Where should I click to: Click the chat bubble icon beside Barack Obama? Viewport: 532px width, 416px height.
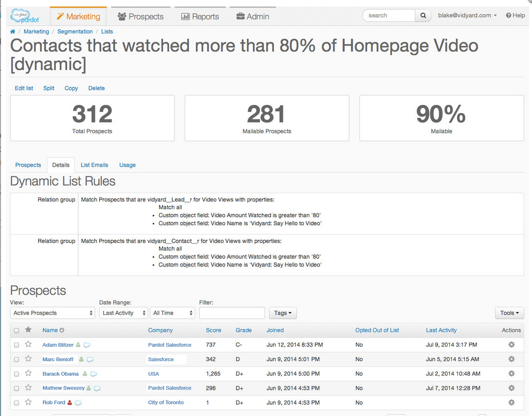94,374
